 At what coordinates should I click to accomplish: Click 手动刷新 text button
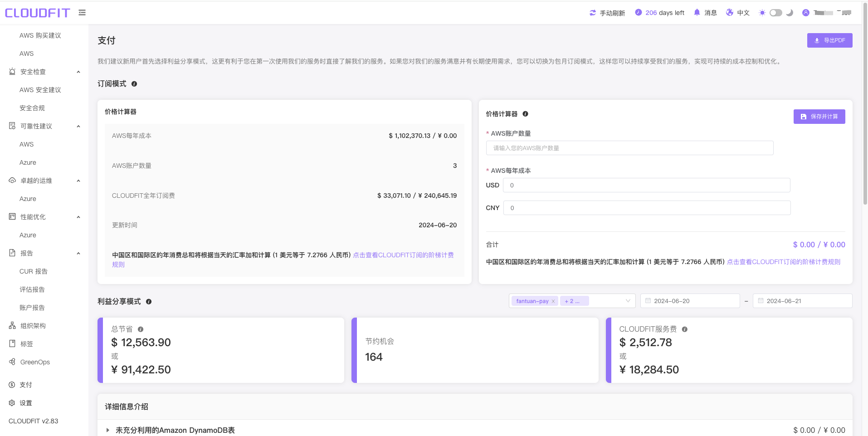tap(612, 13)
